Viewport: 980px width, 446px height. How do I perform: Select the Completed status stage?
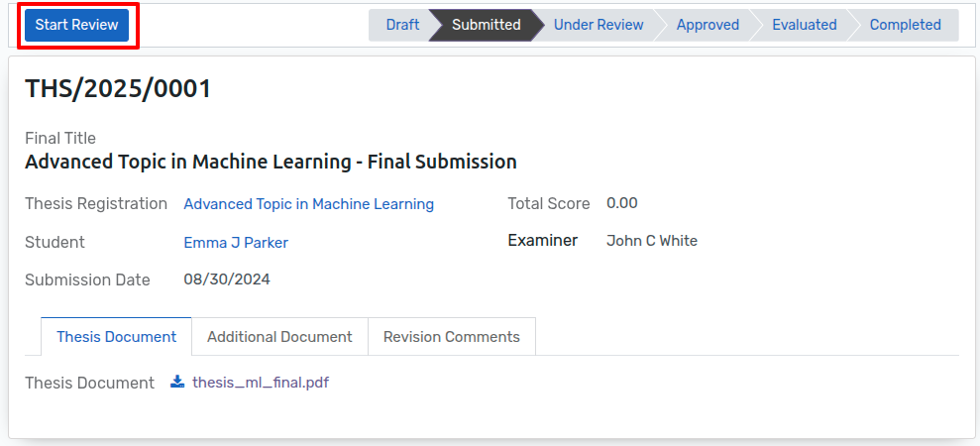pyautogui.click(x=905, y=25)
